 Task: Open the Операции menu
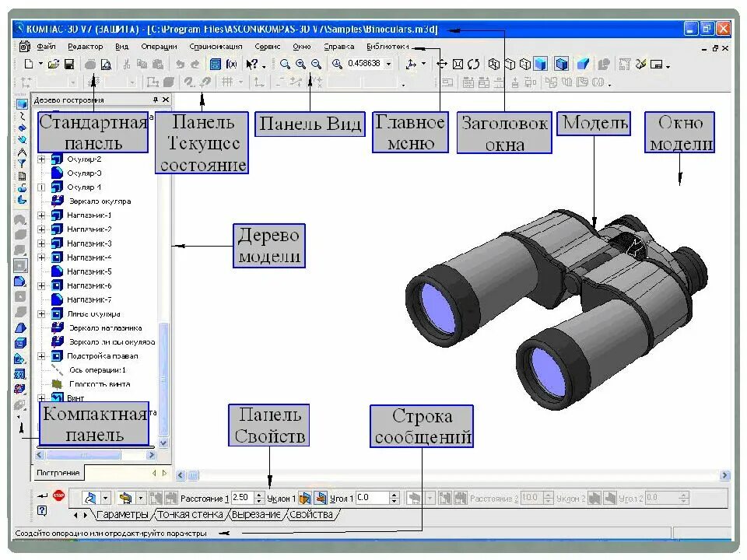[x=159, y=47]
